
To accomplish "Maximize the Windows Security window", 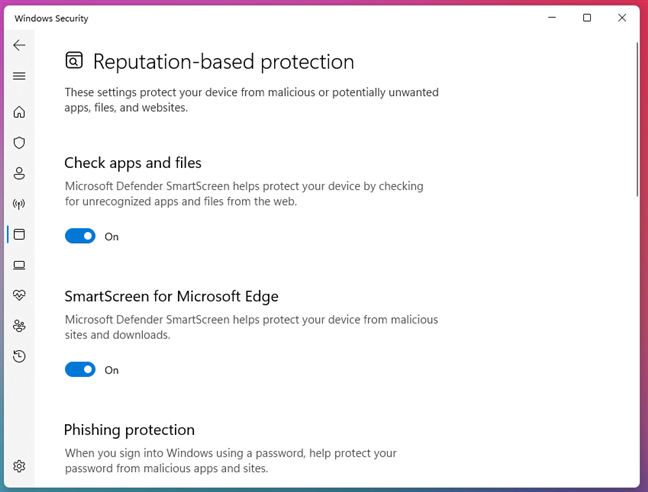I will [x=587, y=17].
